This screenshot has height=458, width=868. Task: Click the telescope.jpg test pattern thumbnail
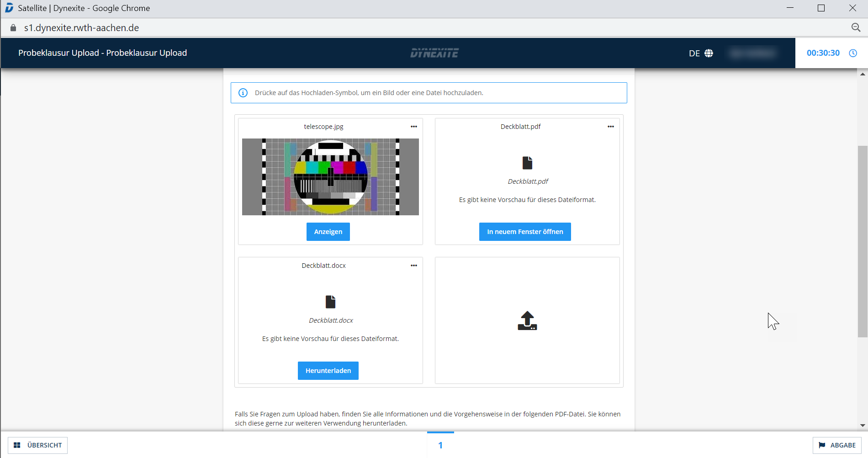click(330, 177)
